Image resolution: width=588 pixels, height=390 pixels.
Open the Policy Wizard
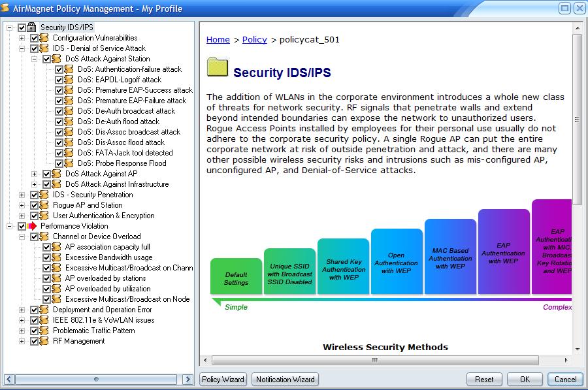point(223,379)
